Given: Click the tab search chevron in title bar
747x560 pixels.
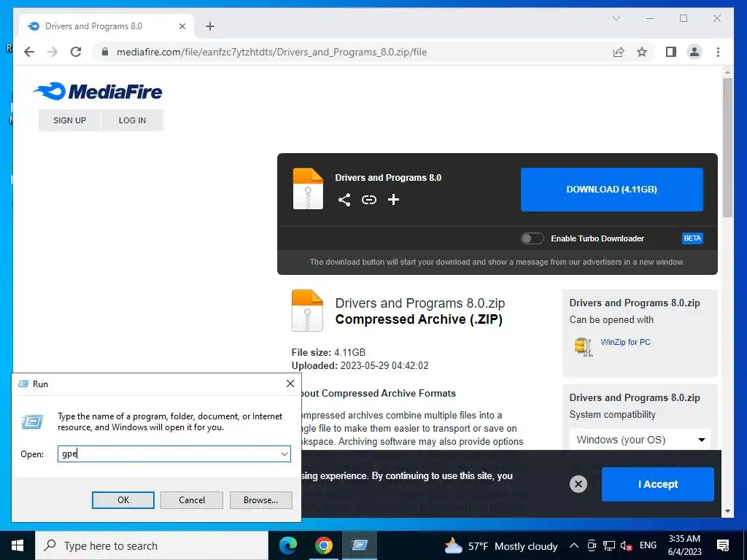Looking at the screenshot, I should click(x=616, y=18).
